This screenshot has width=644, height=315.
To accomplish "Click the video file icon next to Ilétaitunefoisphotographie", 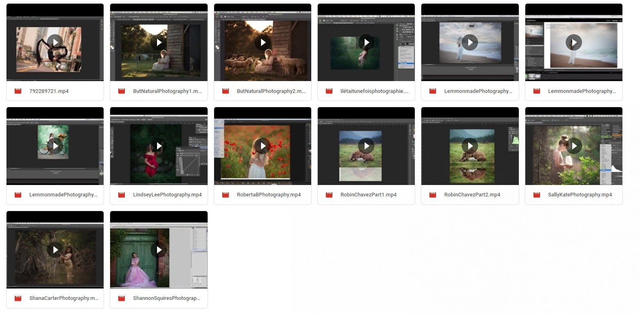I will tap(329, 91).
